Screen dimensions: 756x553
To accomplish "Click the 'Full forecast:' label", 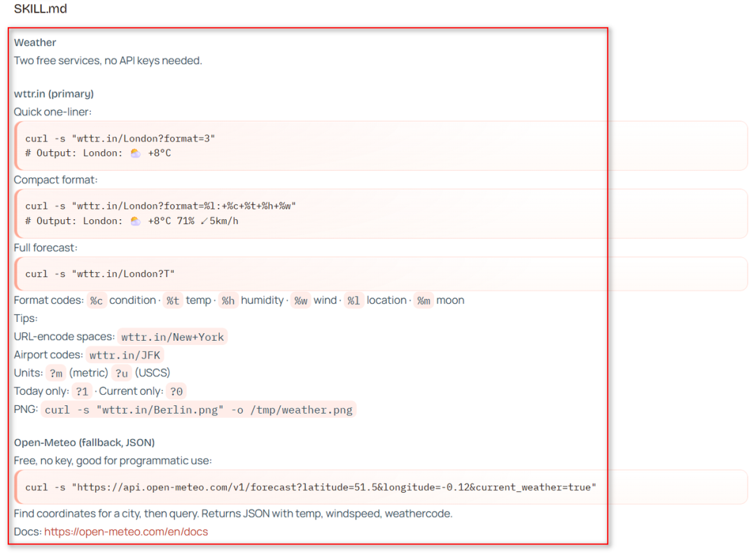I will pyautogui.click(x=45, y=248).
